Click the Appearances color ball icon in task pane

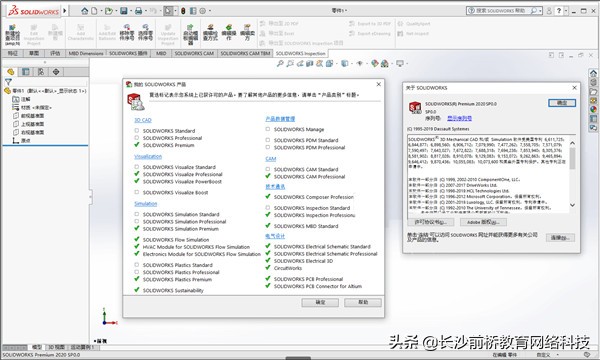[593, 109]
